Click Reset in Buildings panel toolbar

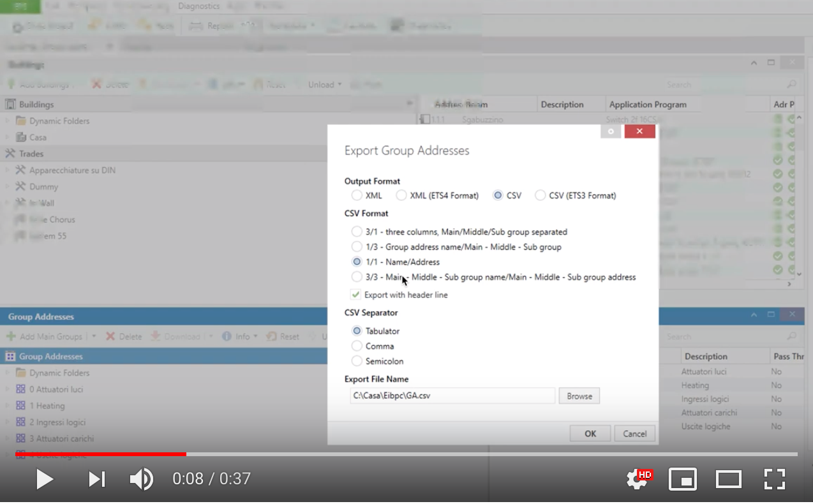(x=269, y=84)
